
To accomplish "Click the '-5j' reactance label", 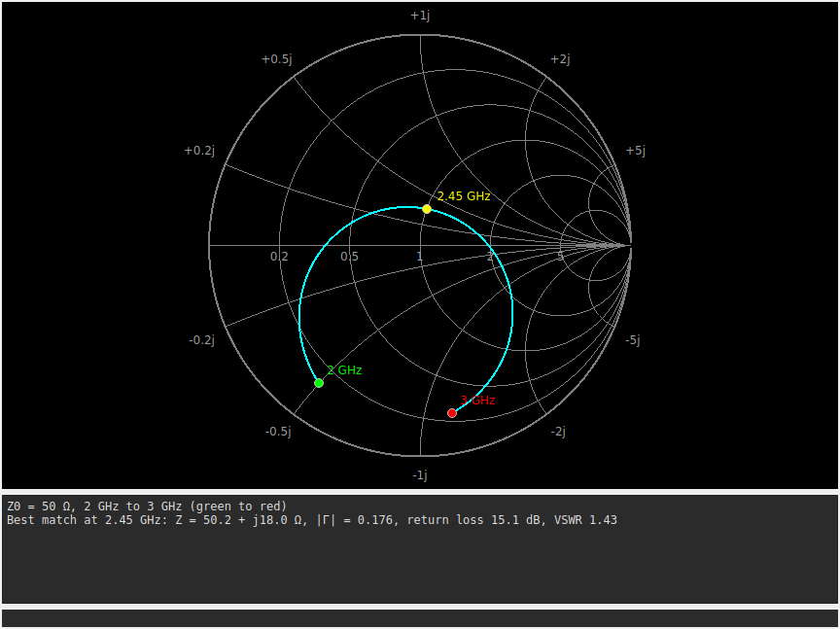I will pyautogui.click(x=633, y=340).
